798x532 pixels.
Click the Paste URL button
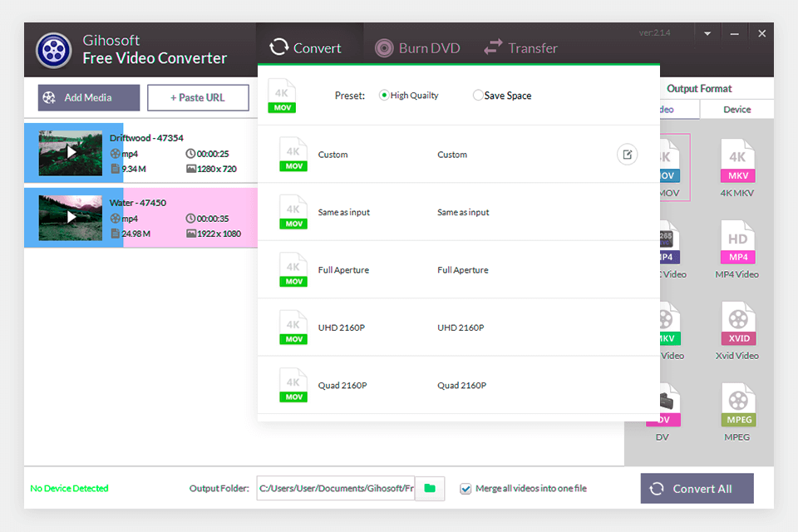[x=198, y=97]
